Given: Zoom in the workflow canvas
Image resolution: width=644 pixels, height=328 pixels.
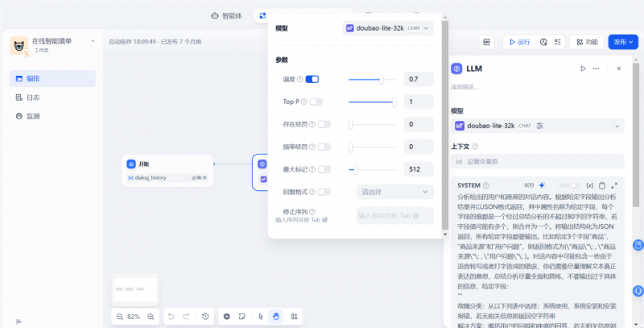Looking at the screenshot, I should pos(151,317).
